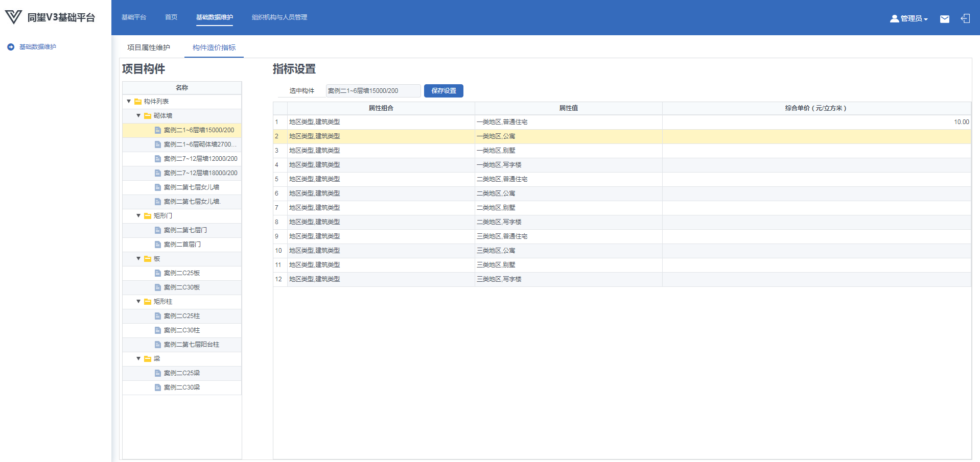The height and width of the screenshot is (462, 980).
Task: Click the 属性值 column header
Action: coord(569,108)
